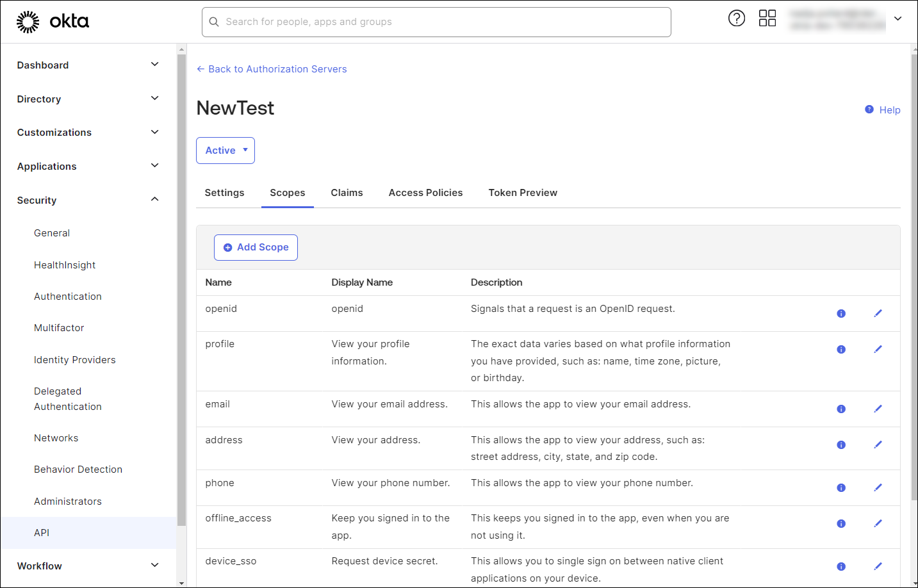Open Identity Providers under Security
The width and height of the screenshot is (918, 588).
tap(75, 360)
